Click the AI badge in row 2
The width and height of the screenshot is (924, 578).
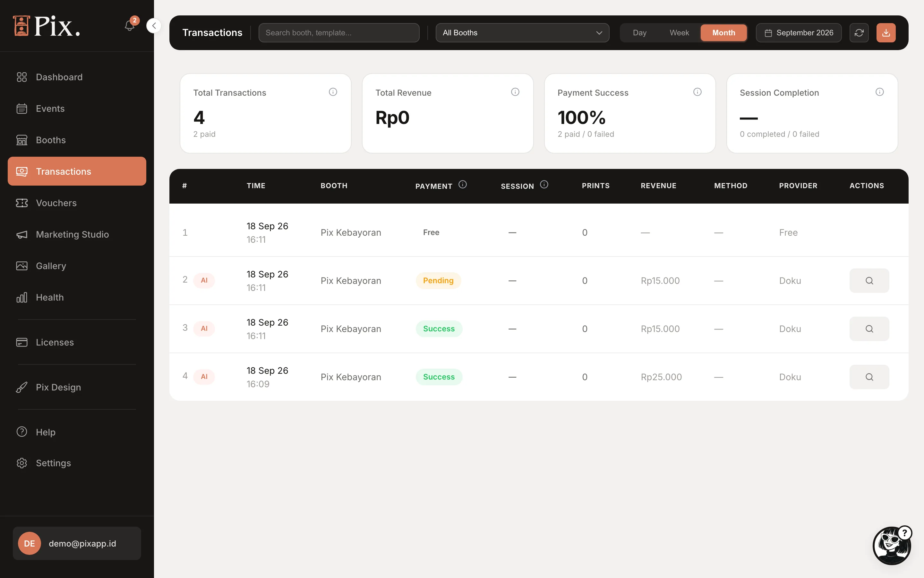pos(204,280)
